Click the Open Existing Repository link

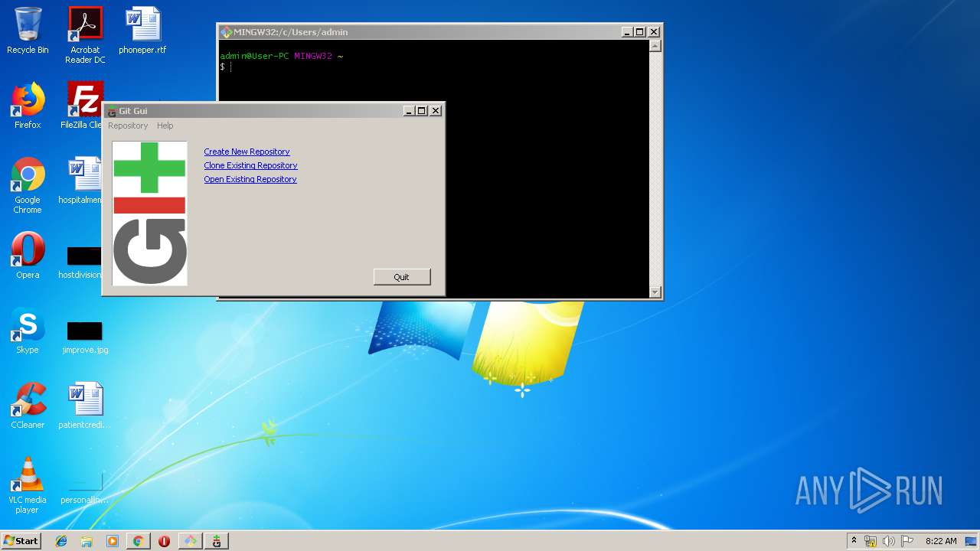[250, 179]
